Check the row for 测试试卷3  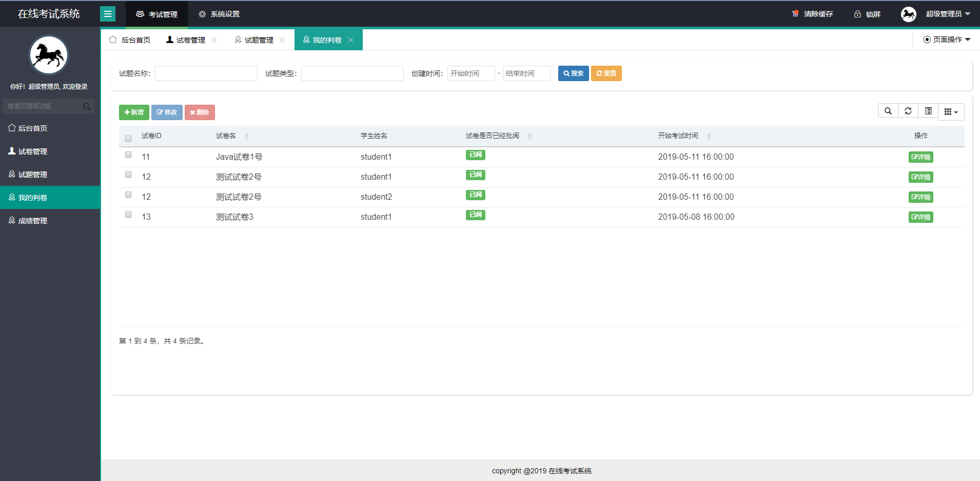pyautogui.click(x=128, y=215)
